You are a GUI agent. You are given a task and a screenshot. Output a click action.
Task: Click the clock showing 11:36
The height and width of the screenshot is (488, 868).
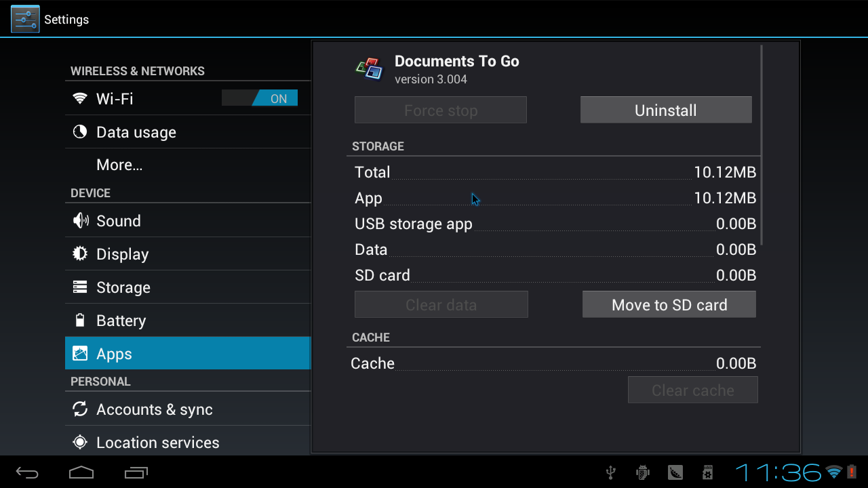tap(778, 472)
